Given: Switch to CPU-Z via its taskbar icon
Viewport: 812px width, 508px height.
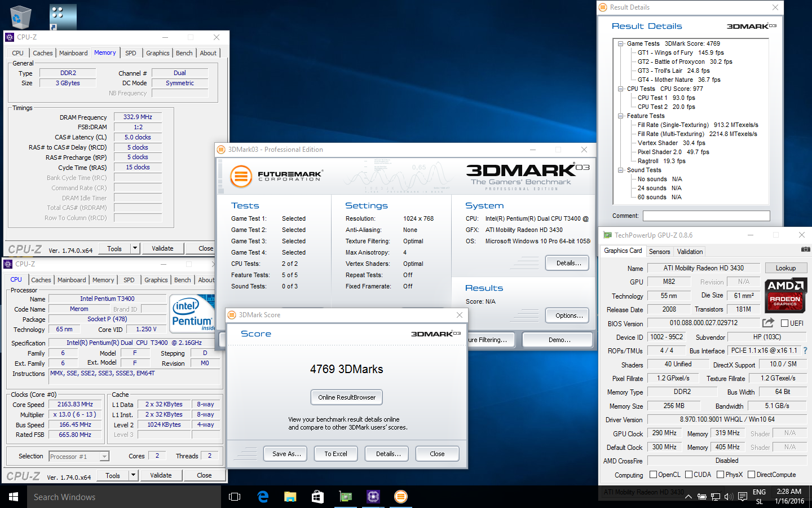Looking at the screenshot, I should [x=373, y=497].
